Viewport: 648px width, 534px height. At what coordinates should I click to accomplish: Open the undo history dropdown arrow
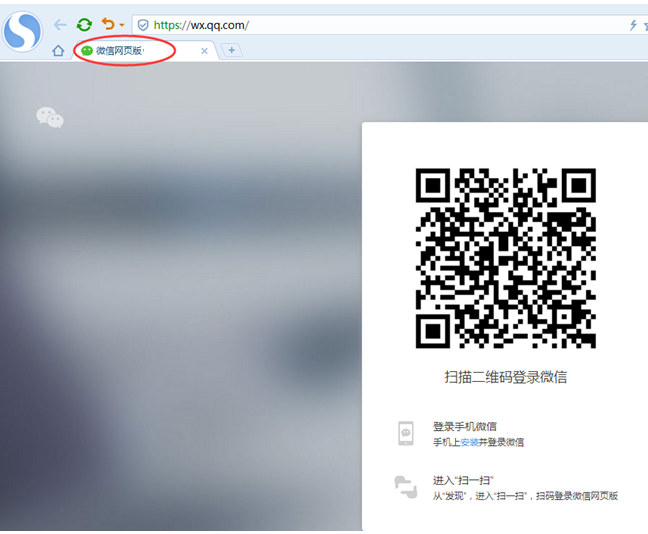122,25
